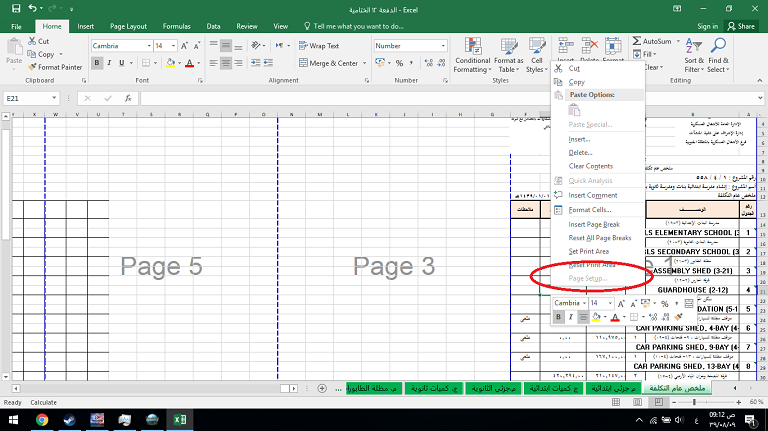Click the Save icon in the title bar
The width and height of the screenshot is (768, 431).
coord(16,8)
